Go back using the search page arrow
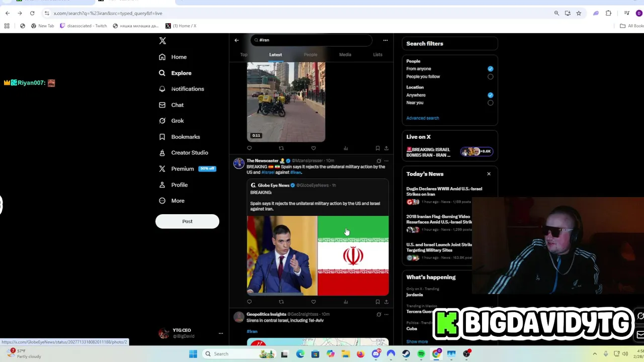Viewport: 644px width, 362px height. tap(236, 40)
